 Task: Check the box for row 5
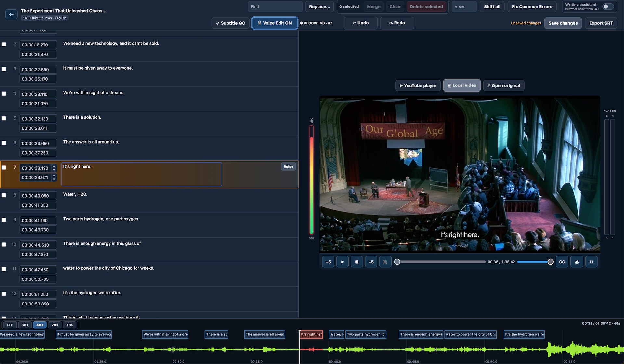(x=4, y=118)
